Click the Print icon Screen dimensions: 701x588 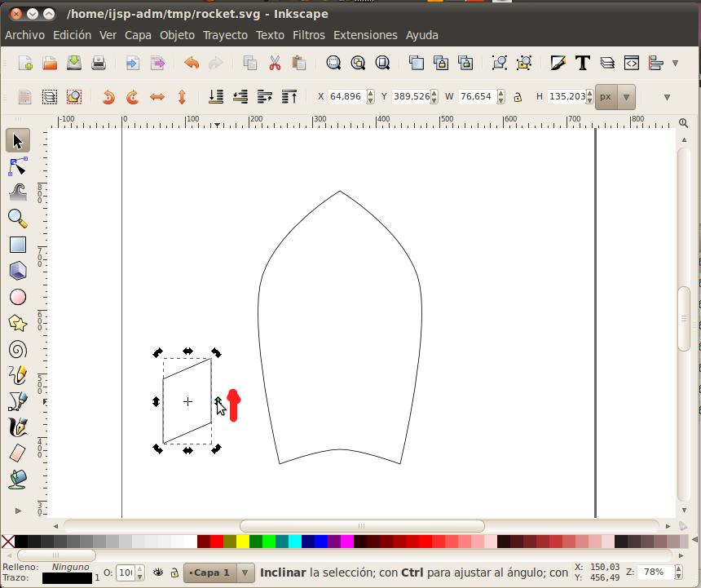pos(99,63)
